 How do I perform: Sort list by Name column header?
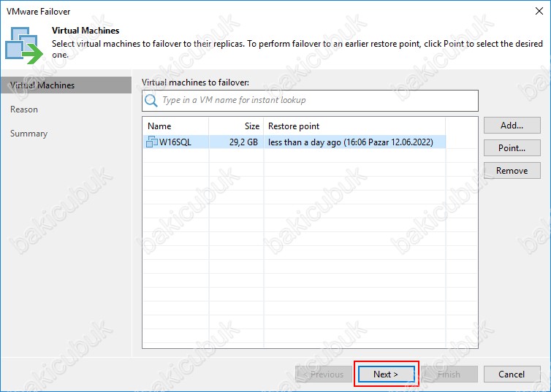pos(175,126)
